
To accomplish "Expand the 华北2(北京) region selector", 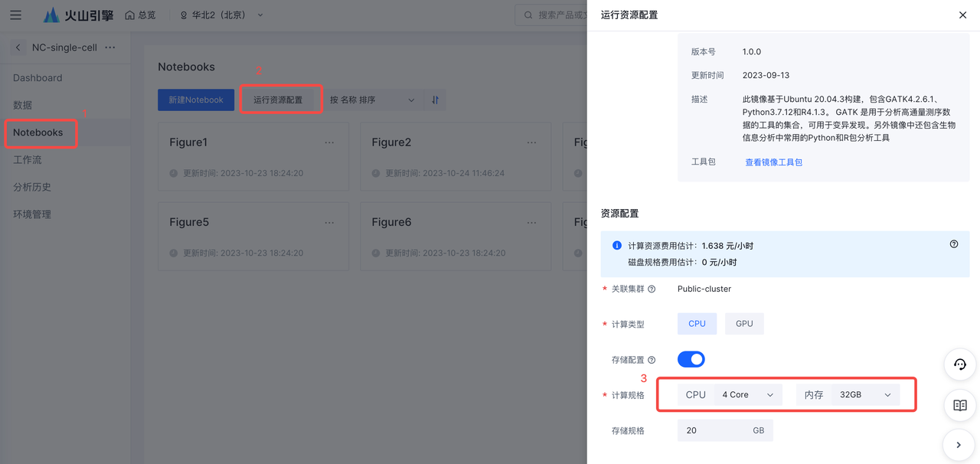I will click(x=221, y=15).
